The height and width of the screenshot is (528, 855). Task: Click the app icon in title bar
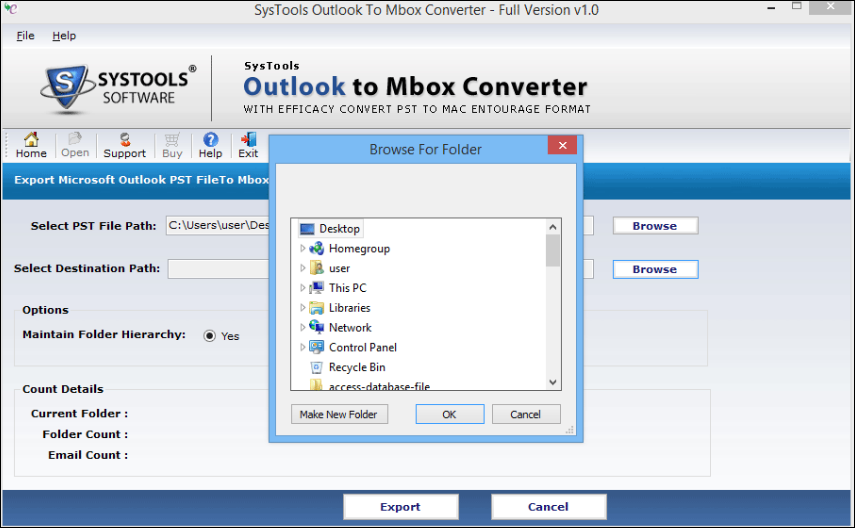[x=11, y=8]
